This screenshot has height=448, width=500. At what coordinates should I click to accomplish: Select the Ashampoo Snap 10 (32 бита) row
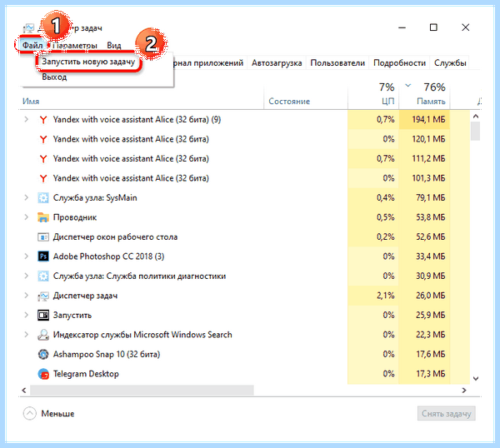pos(244,355)
